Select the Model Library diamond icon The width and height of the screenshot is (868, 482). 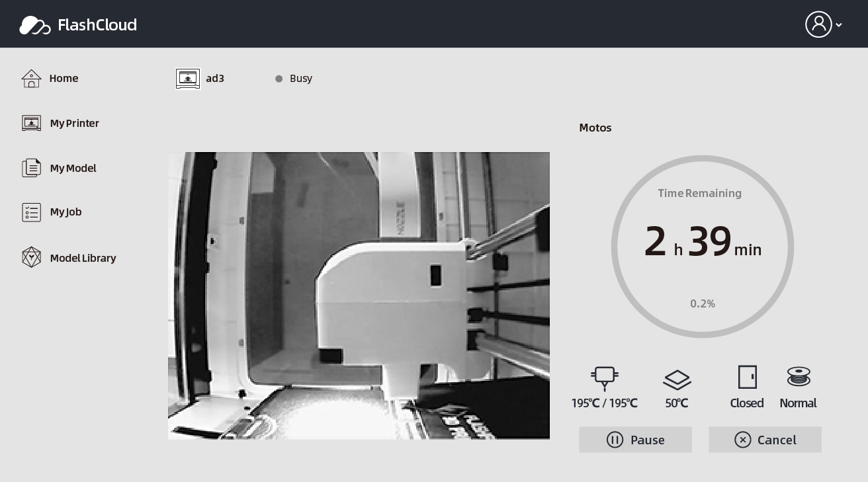tap(31, 257)
